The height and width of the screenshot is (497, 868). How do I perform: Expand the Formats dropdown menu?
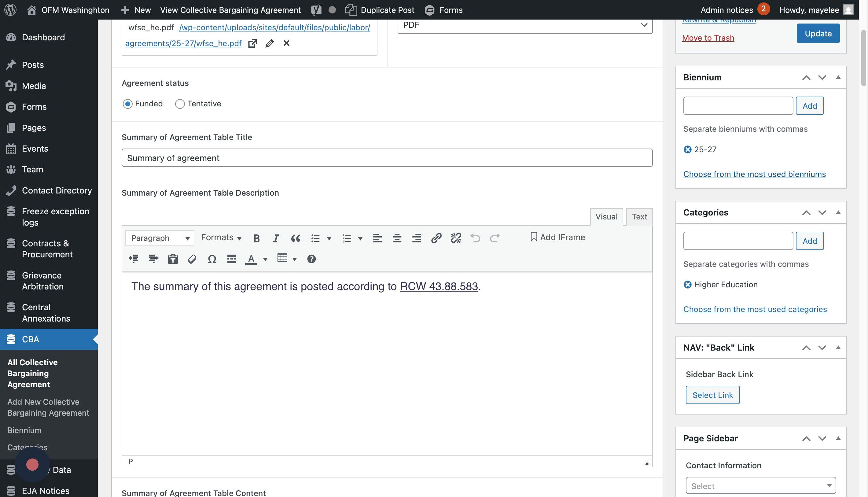tap(221, 237)
